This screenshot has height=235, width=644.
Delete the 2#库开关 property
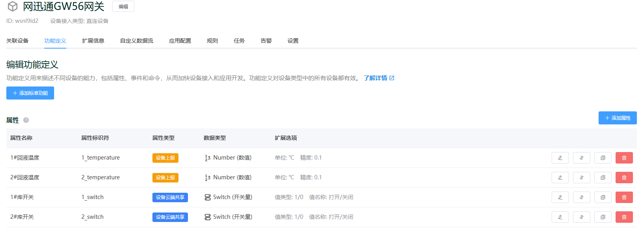pyautogui.click(x=624, y=217)
